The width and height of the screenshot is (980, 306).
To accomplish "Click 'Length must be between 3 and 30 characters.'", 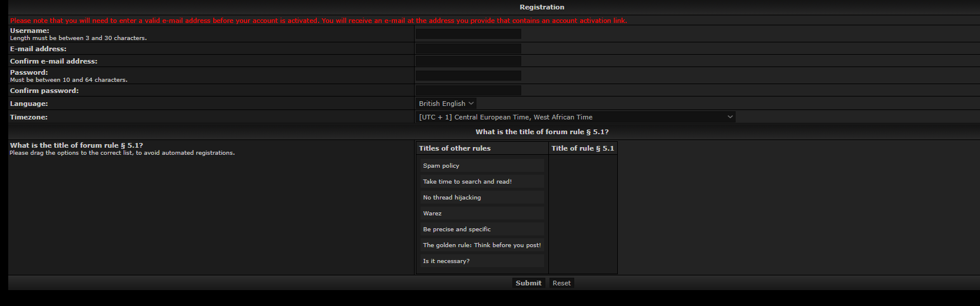I will point(78,38).
